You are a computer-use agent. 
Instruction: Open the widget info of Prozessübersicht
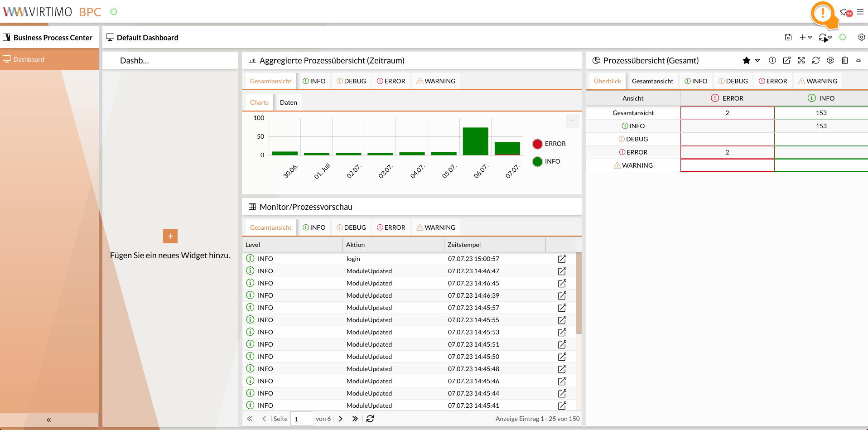pos(772,60)
